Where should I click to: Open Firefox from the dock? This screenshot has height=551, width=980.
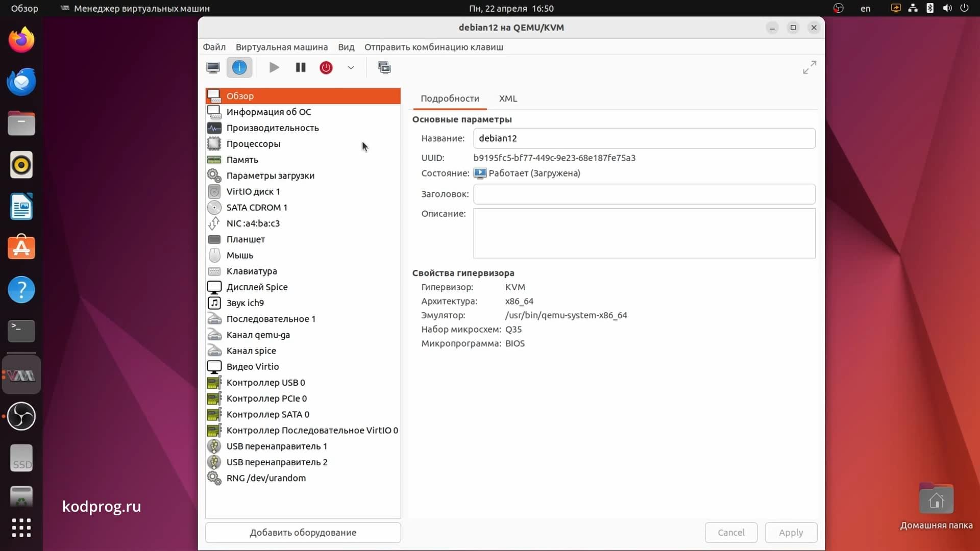[x=21, y=40]
